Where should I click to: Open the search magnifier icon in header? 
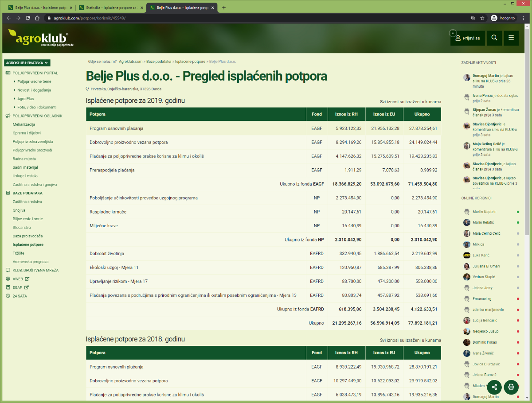tap(494, 38)
